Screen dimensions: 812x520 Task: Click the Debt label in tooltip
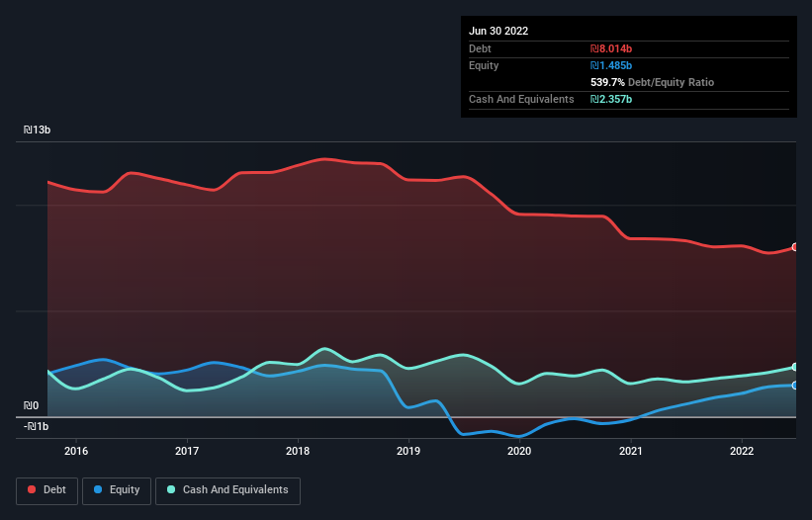pos(480,48)
